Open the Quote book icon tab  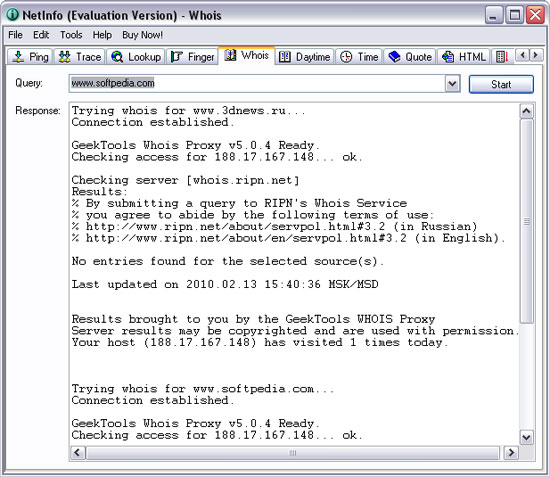[394, 56]
